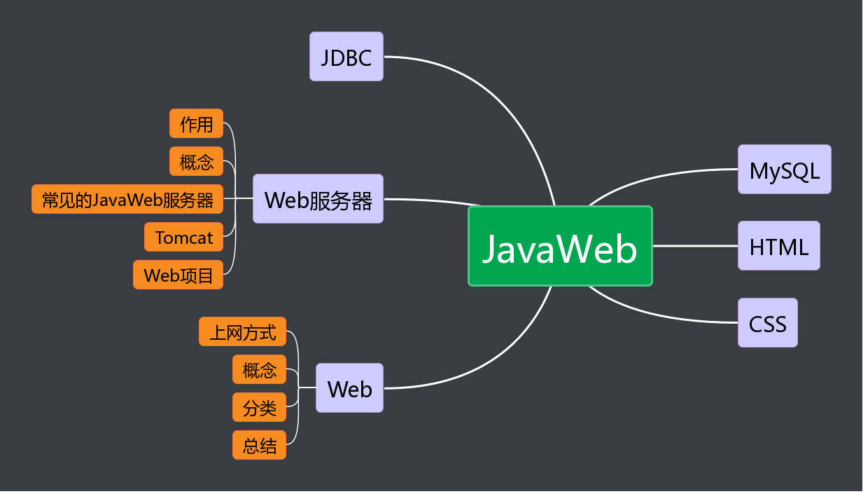Image resolution: width=868 pixels, height=494 pixels.
Task: Select the 作用 subtopic
Action: point(197,123)
